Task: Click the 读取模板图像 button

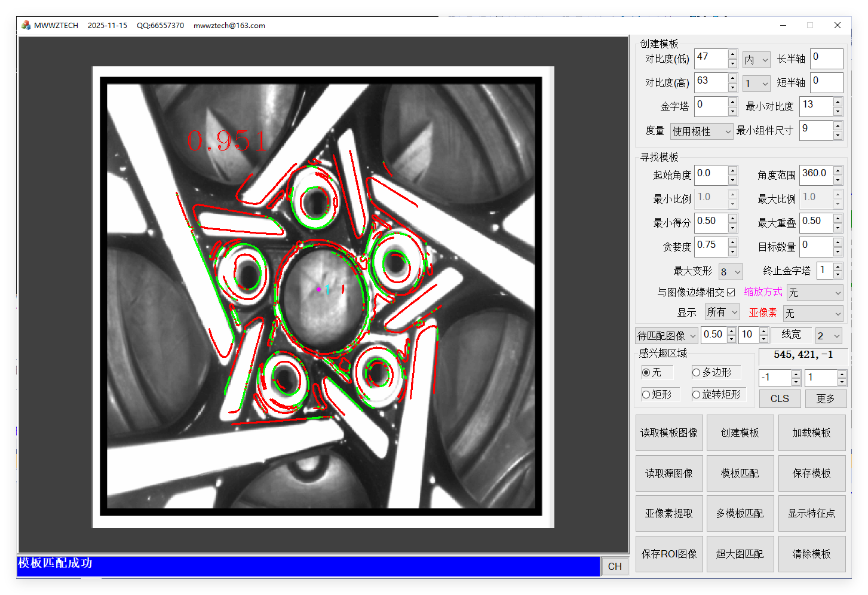Action: tap(668, 433)
